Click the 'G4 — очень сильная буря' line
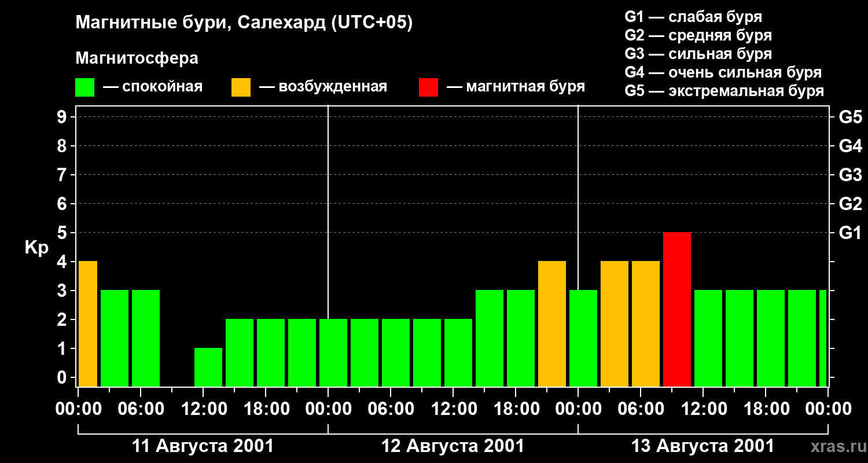 [x=723, y=72]
